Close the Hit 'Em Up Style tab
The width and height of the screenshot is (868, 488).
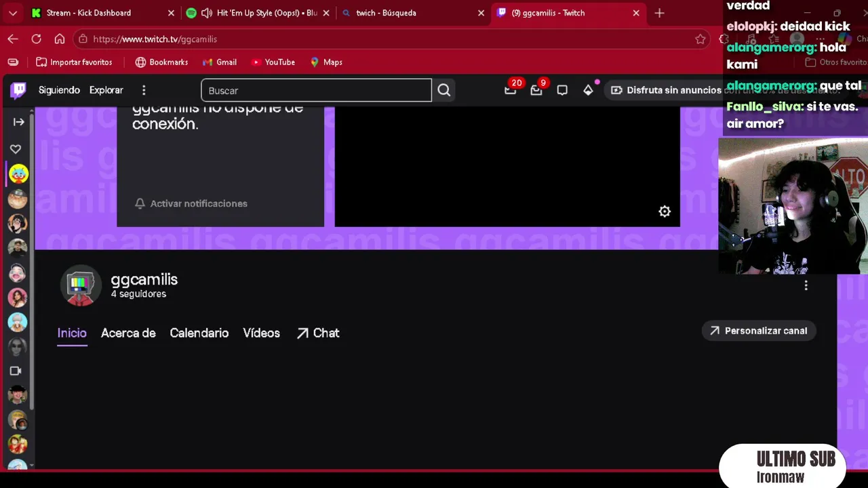pos(326,13)
